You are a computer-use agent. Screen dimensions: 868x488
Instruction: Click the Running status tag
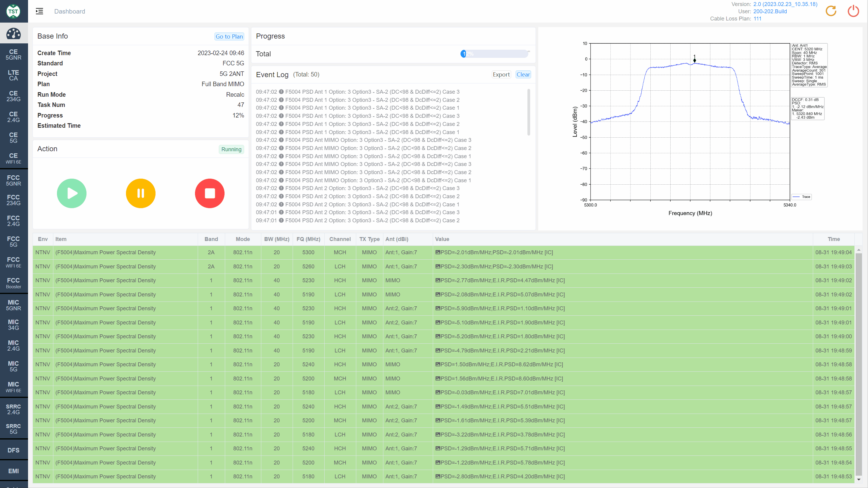[x=231, y=149]
